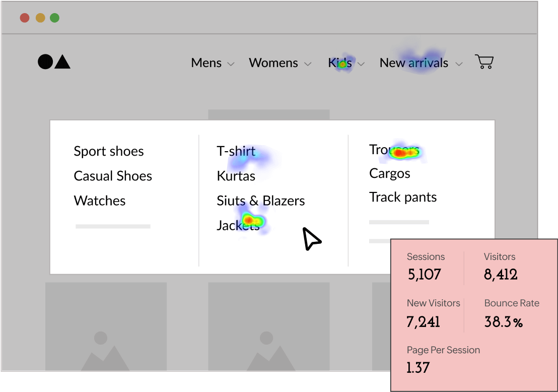Select the Jackets link
Image resolution: width=558 pixels, height=392 pixels.
point(238,225)
